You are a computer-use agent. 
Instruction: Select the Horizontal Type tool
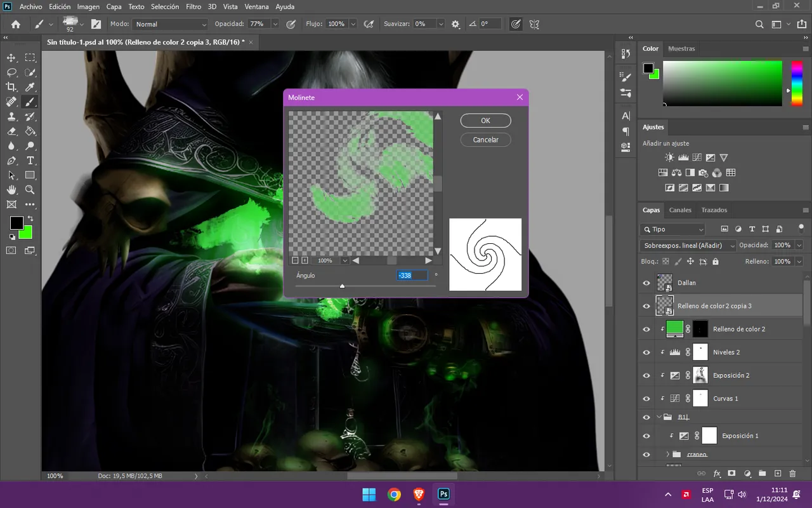30,161
